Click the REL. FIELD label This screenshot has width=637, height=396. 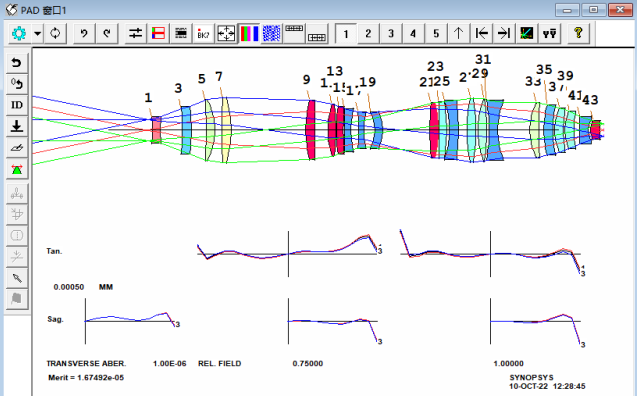[x=219, y=364]
